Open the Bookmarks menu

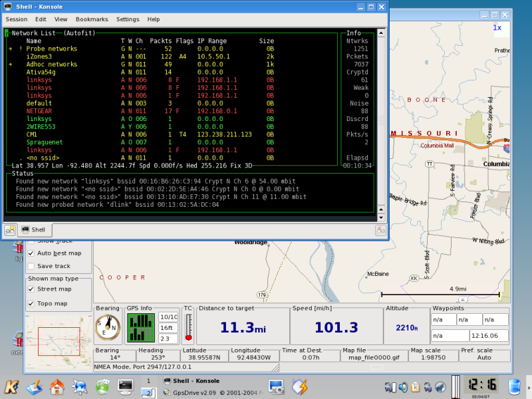click(x=92, y=19)
